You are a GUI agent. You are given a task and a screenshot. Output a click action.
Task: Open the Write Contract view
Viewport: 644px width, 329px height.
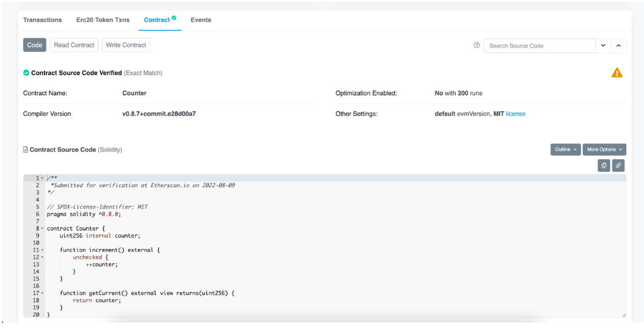(x=126, y=45)
